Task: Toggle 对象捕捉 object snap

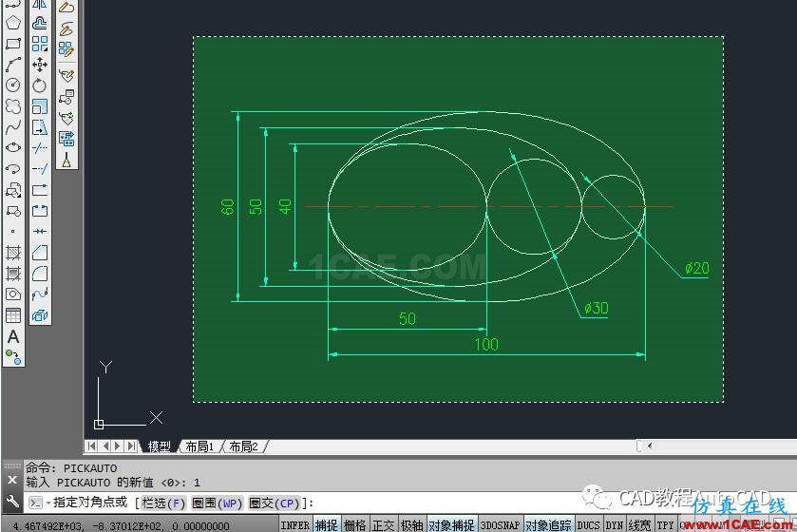Action: [451, 525]
